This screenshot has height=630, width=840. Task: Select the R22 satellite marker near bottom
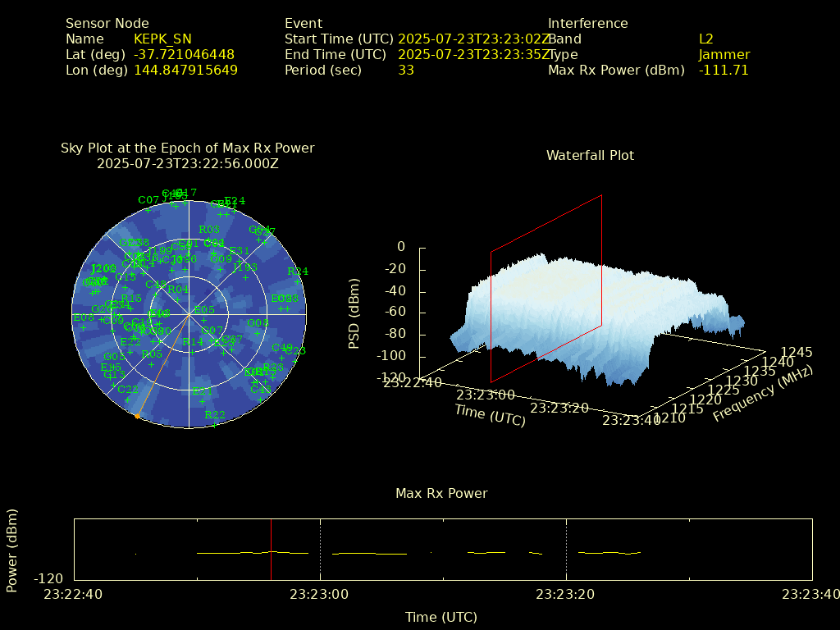coord(214,415)
